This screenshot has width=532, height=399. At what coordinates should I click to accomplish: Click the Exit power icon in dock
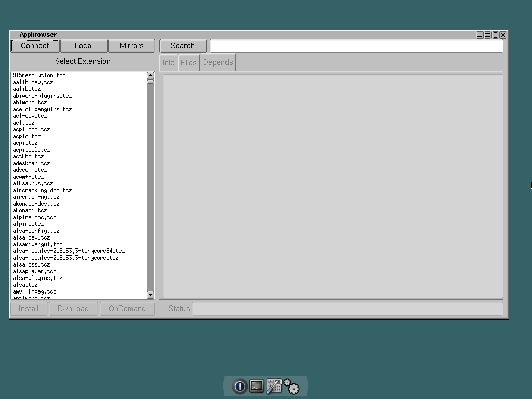pyautogui.click(x=240, y=387)
